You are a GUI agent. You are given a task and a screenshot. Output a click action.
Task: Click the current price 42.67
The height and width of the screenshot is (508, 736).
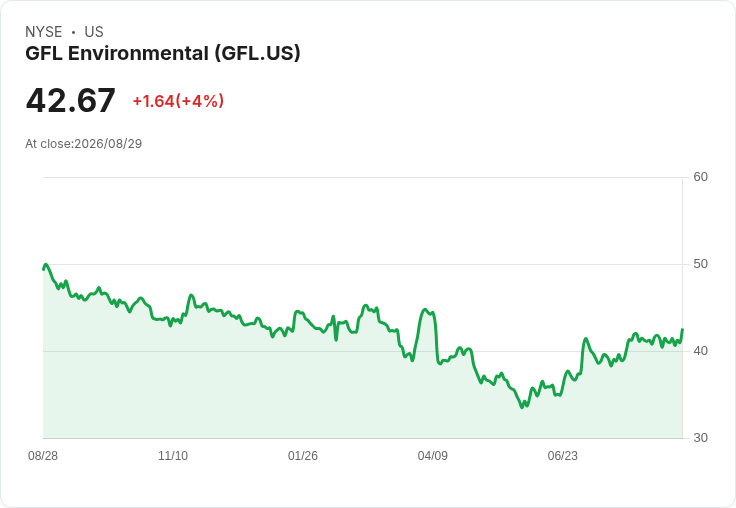point(70,100)
